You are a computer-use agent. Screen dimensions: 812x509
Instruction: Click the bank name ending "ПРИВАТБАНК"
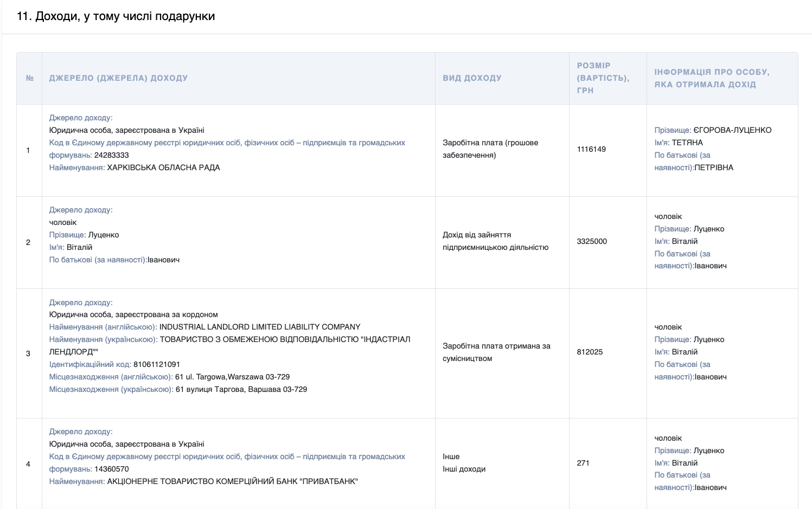pyautogui.click(x=233, y=481)
